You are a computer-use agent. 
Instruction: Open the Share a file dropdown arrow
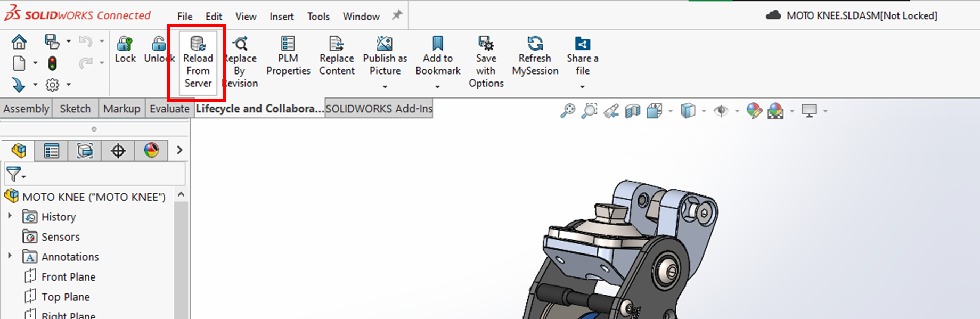[x=582, y=87]
